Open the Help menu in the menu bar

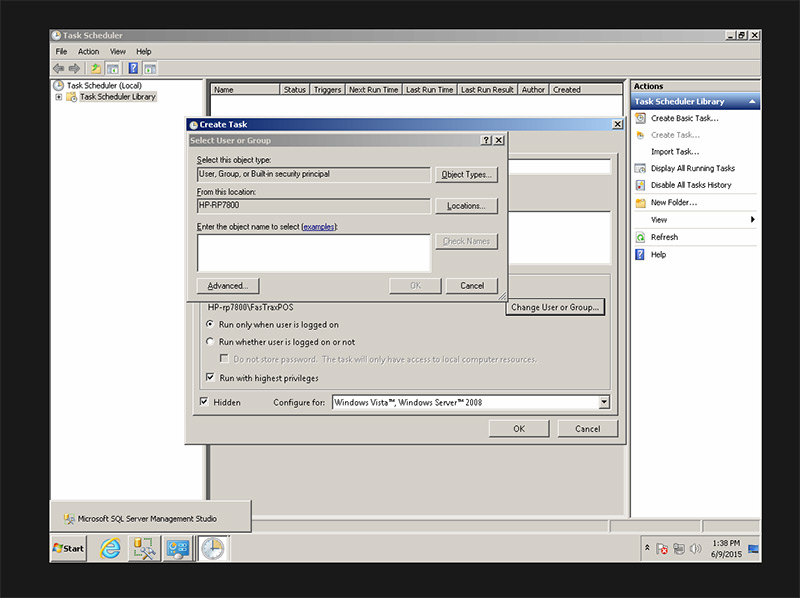pyautogui.click(x=144, y=52)
